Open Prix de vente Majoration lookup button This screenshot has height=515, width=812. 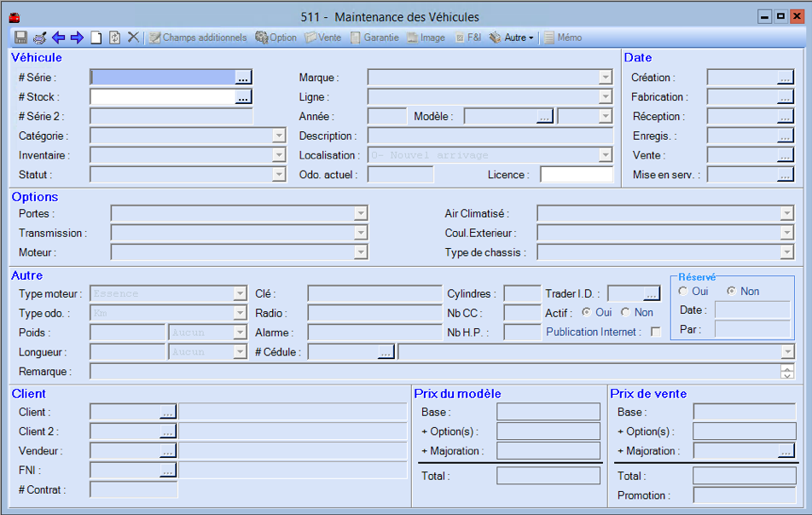[786, 451]
